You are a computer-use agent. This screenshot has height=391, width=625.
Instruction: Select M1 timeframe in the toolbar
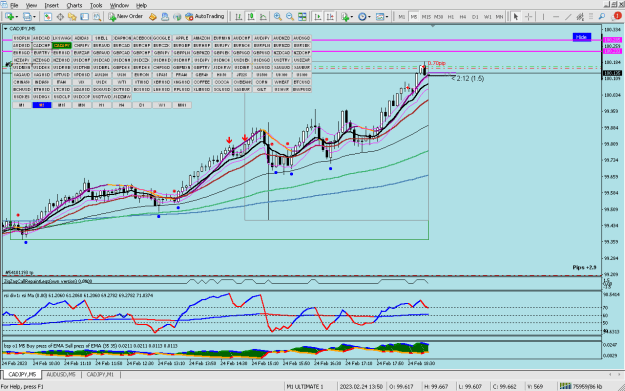point(401,17)
